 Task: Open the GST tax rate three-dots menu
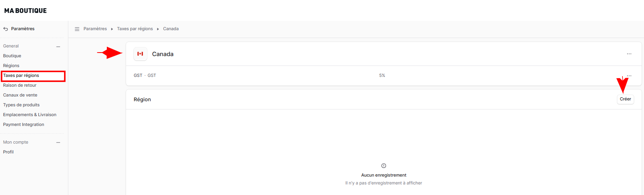click(629, 75)
